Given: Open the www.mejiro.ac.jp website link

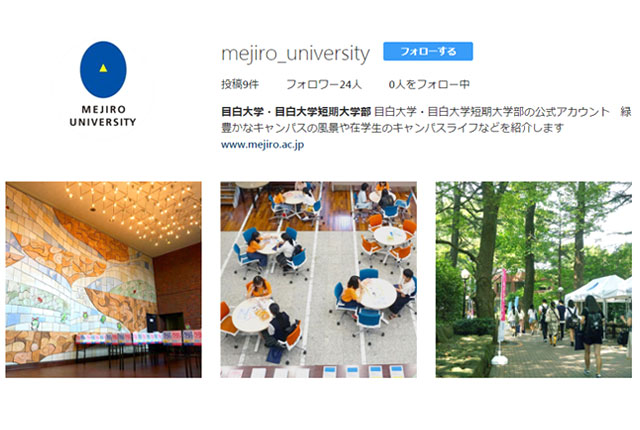Looking at the screenshot, I should 262,144.
